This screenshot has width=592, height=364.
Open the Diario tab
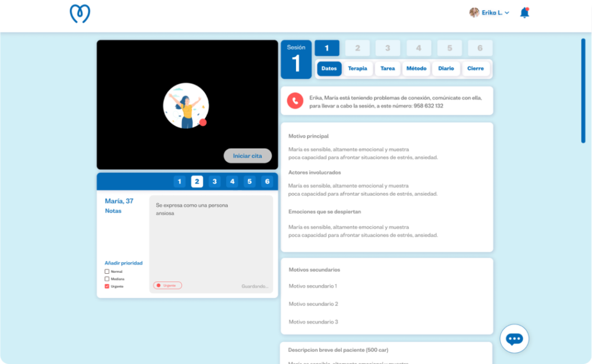click(446, 69)
